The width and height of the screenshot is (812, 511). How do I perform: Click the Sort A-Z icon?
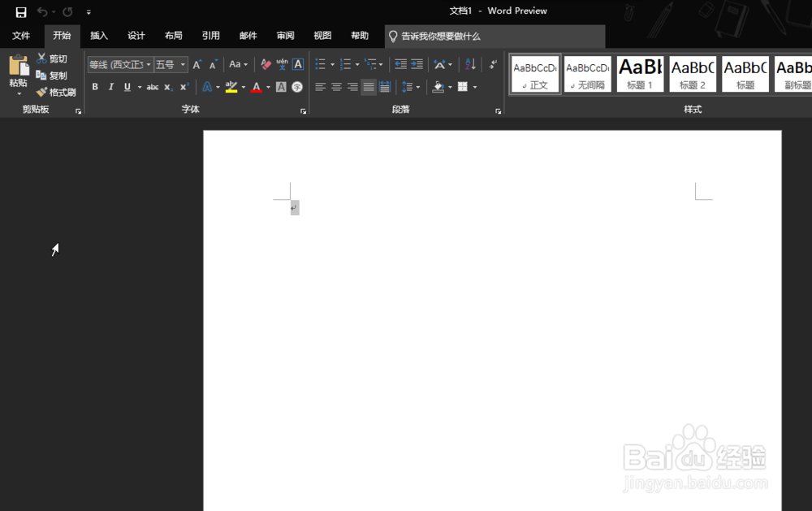click(x=470, y=64)
